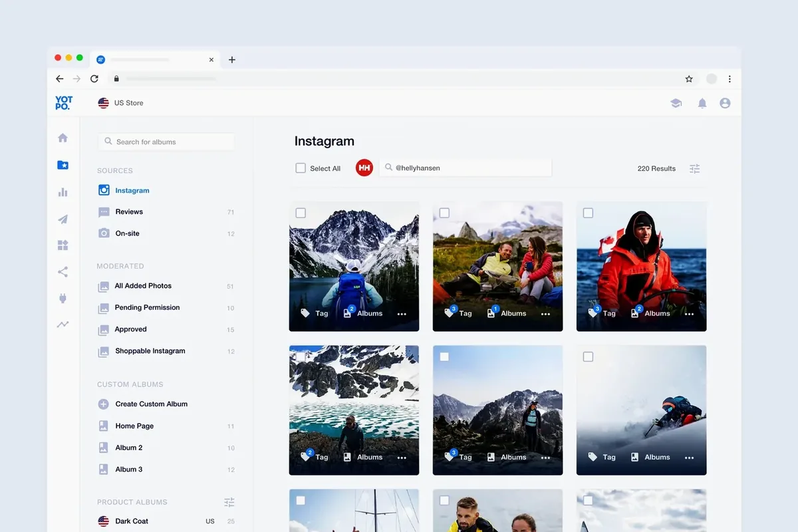Open the US Store selector
The height and width of the screenshot is (532, 798).
tap(120, 103)
